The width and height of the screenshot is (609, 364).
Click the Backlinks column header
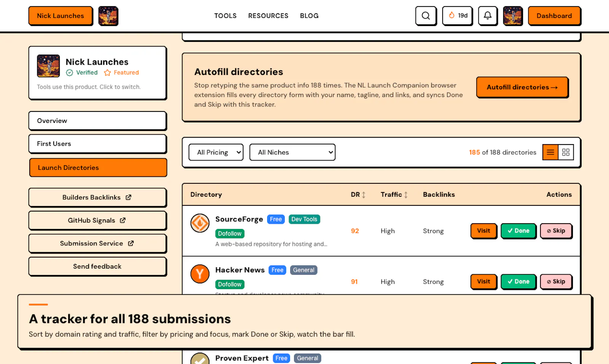click(x=439, y=194)
